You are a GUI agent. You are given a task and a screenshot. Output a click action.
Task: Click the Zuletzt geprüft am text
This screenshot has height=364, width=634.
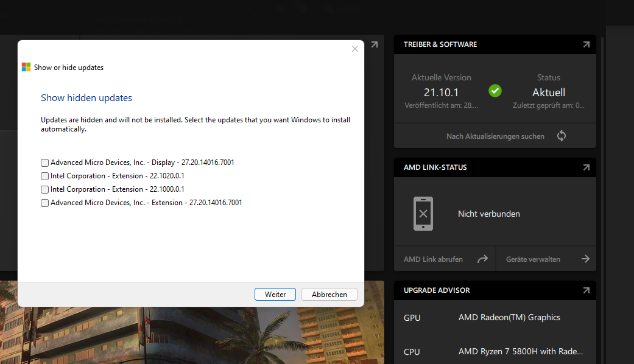pyautogui.click(x=549, y=105)
